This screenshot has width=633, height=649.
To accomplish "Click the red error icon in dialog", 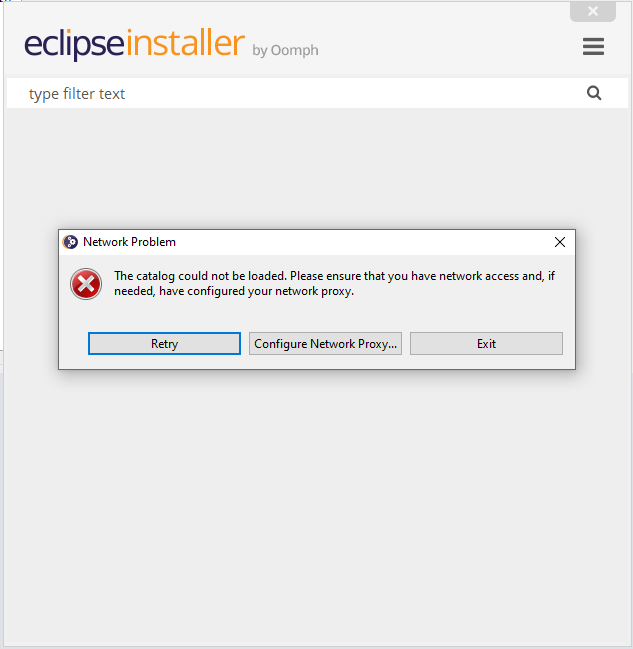I will [86, 284].
